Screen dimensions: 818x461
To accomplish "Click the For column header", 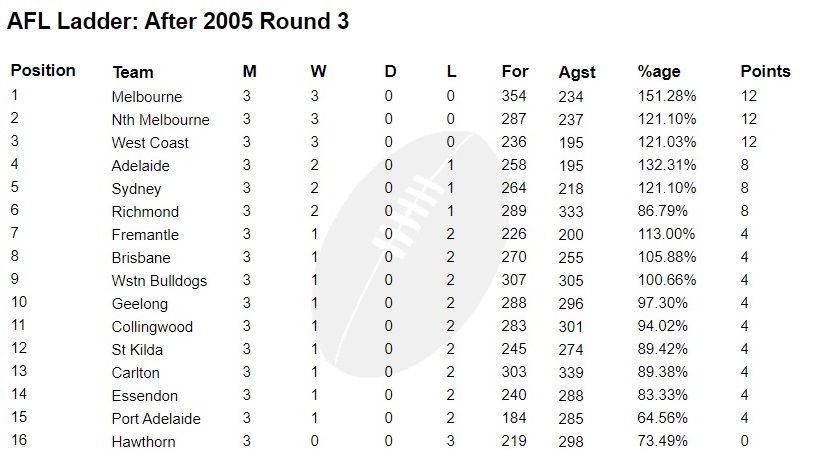I will coord(515,72).
